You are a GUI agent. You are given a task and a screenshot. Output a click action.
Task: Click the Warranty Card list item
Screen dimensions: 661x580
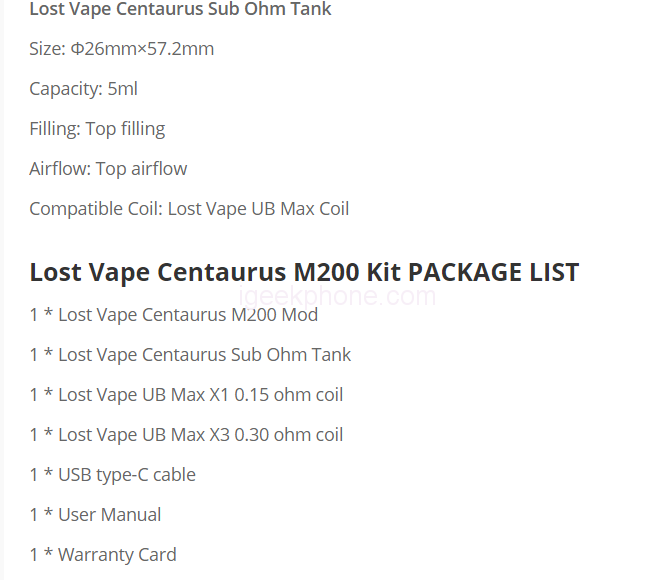coord(103,555)
